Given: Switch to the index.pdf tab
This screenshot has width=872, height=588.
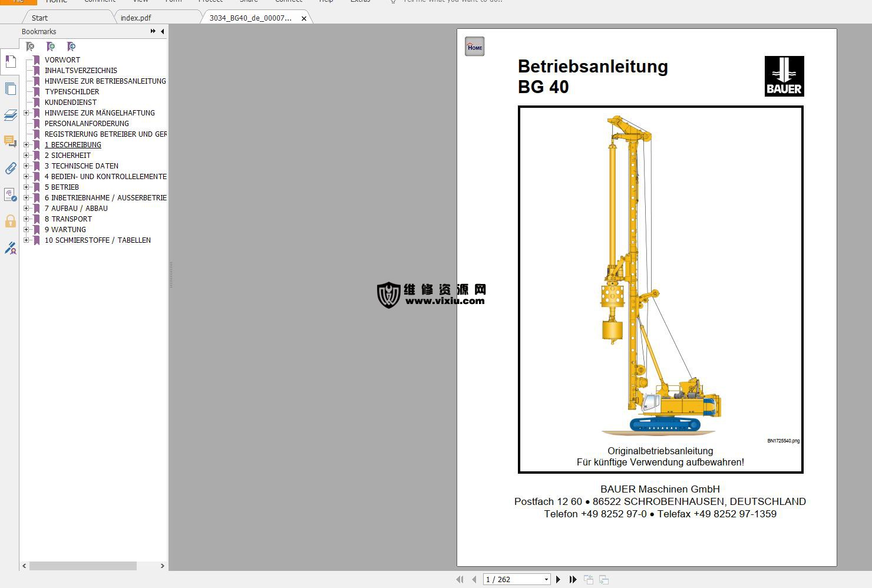Looking at the screenshot, I should 136,18.
